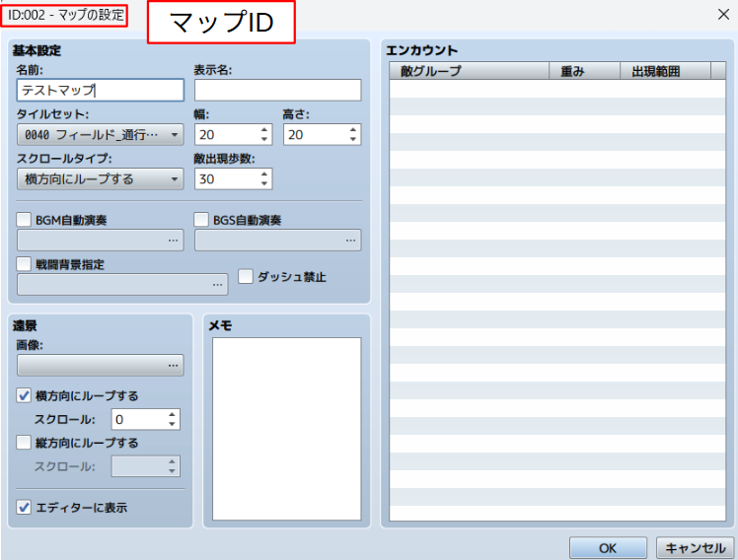Enable the BGM自動演奏 checkbox
Viewport: 738px width, 560px height.
coord(24,220)
